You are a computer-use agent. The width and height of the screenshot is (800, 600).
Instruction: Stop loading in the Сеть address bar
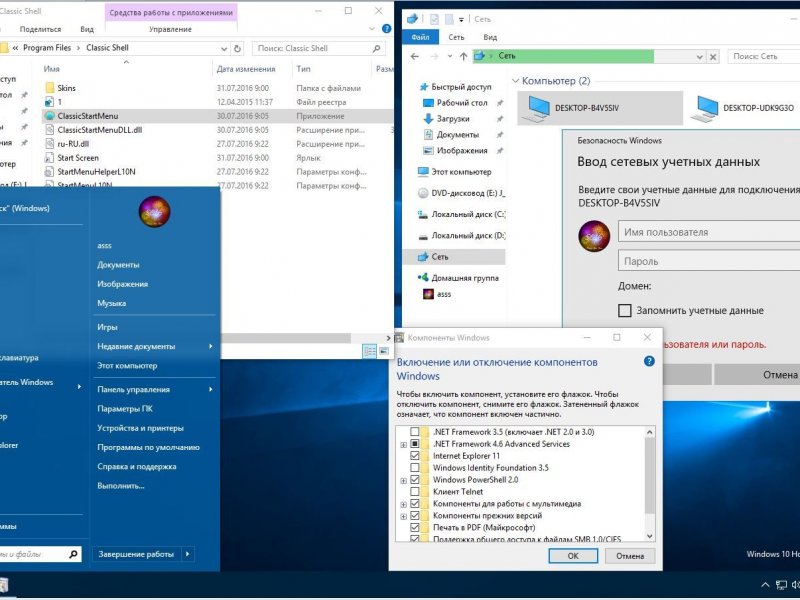[x=713, y=57]
